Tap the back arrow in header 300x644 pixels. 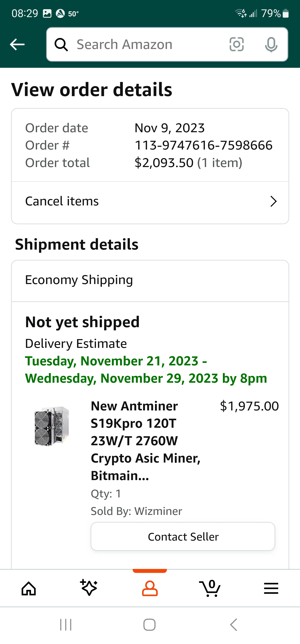tap(17, 44)
